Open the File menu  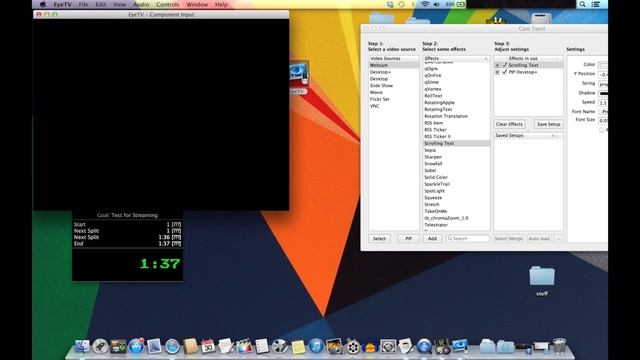[x=84, y=4]
